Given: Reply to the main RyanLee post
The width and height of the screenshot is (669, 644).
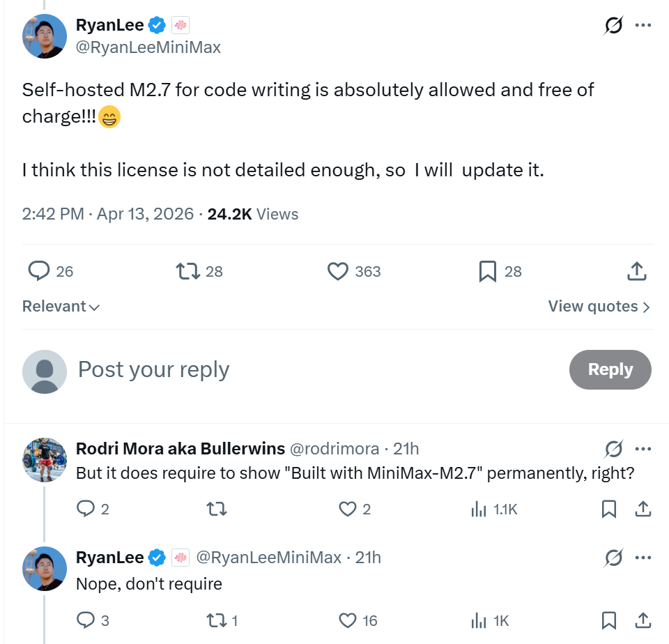Looking at the screenshot, I should [x=38, y=271].
